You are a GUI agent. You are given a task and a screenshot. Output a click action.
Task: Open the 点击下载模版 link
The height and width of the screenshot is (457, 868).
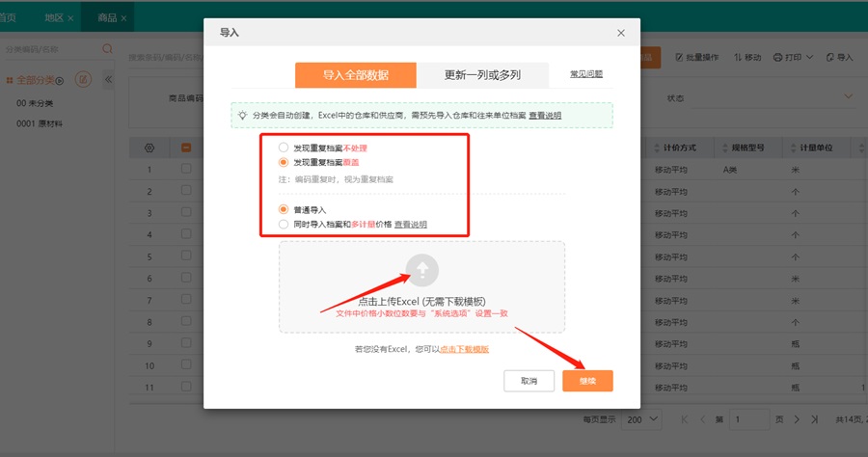click(x=464, y=348)
